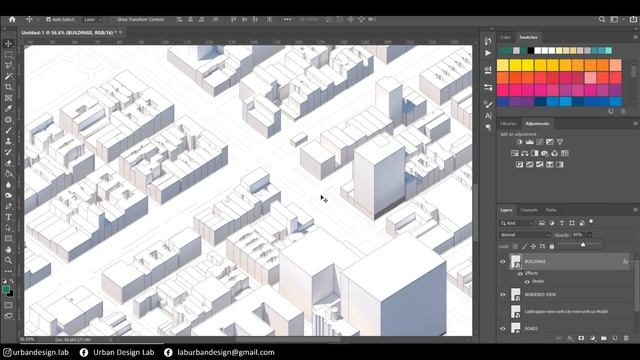Create new swatch icon
This screenshot has width=640, height=360.
coord(611,111)
